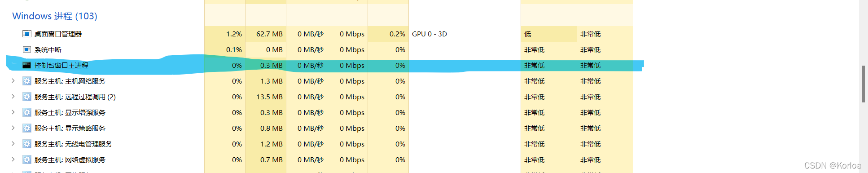Click the gear icon for 服务主机: 网络虚拟服务
Image resolution: width=868 pixels, height=173 pixels.
tap(27, 160)
